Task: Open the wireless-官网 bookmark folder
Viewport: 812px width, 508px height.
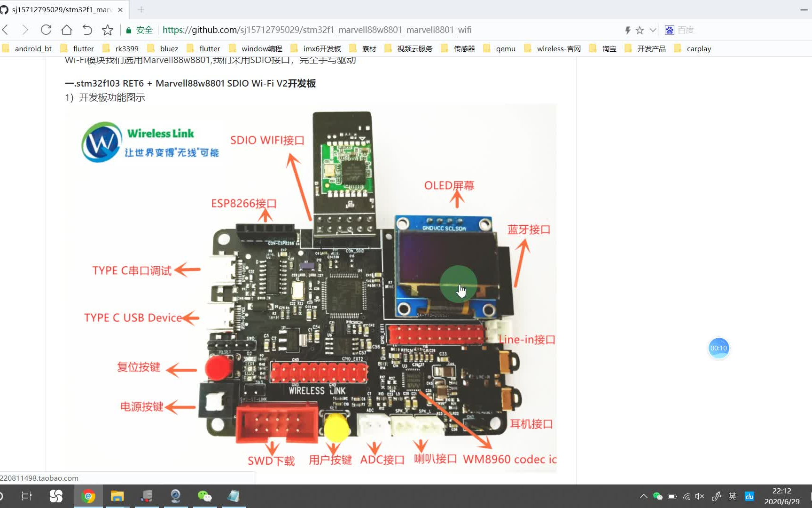Action: [x=553, y=48]
